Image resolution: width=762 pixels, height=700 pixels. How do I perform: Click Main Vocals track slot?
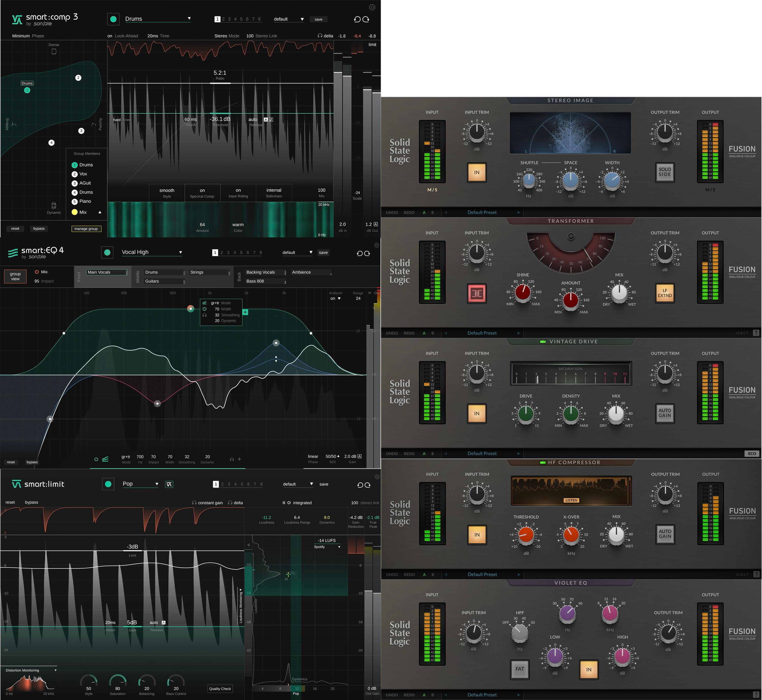pos(107,272)
